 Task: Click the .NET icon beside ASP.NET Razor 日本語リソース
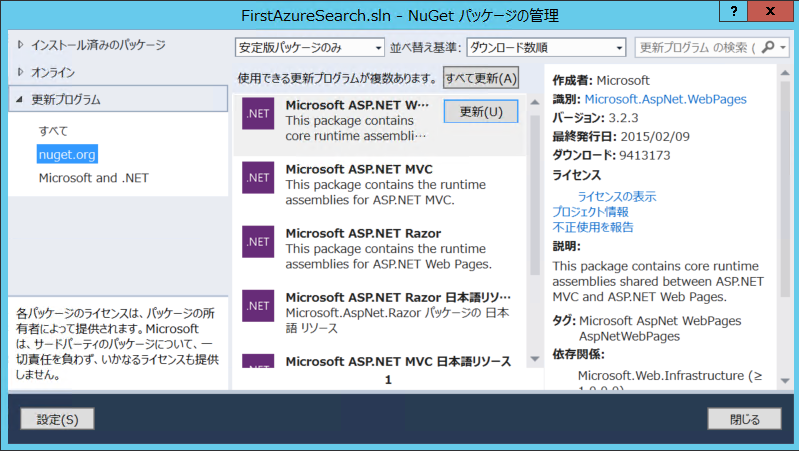click(258, 306)
